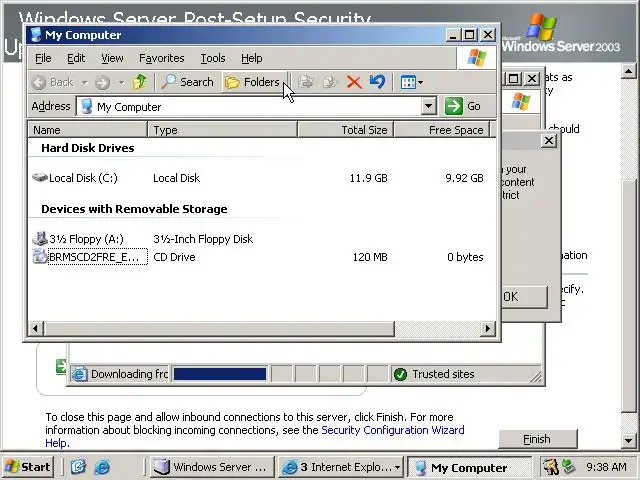
Task: Click OK in the background dialog
Action: coord(524,297)
